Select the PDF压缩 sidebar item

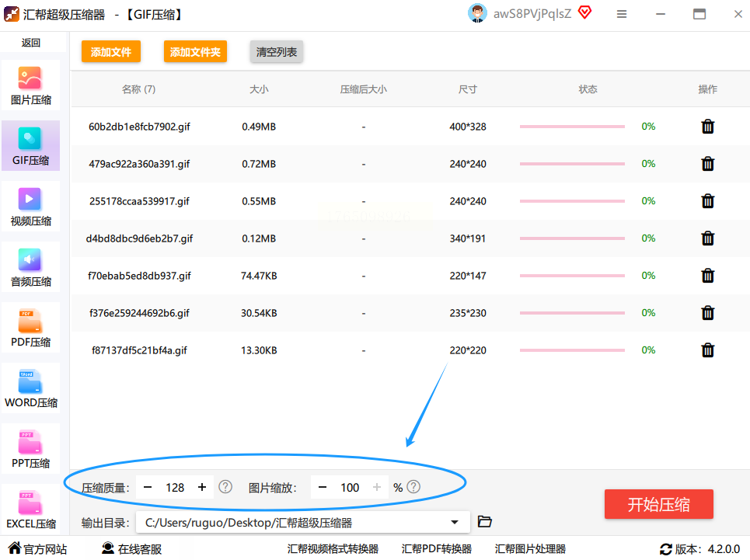point(30,328)
